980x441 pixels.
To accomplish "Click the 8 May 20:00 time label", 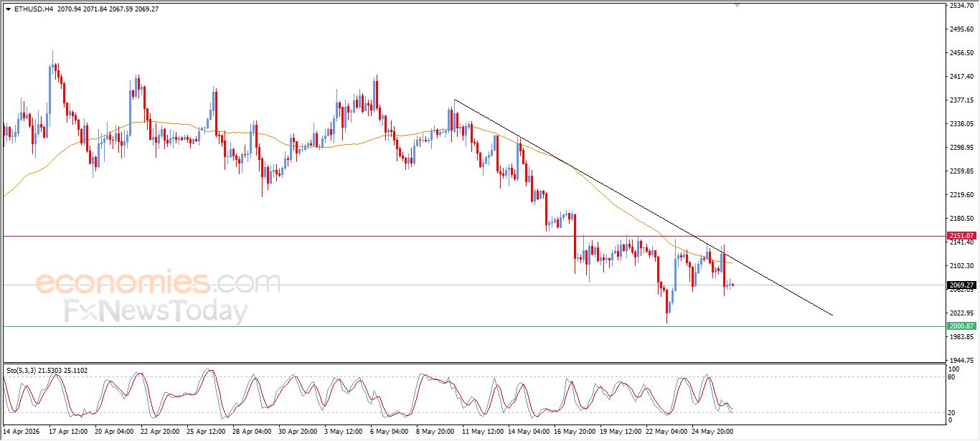I will tap(435, 432).
